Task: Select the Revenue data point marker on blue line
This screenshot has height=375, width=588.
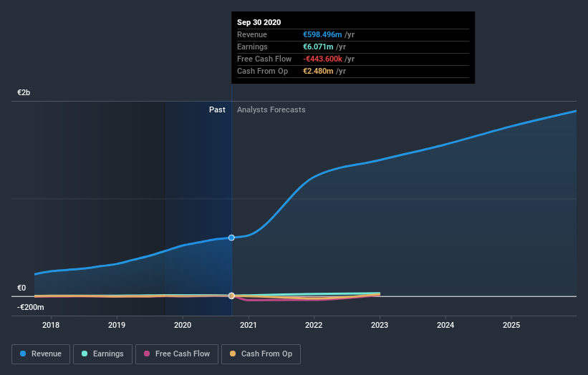Action: pos(231,238)
